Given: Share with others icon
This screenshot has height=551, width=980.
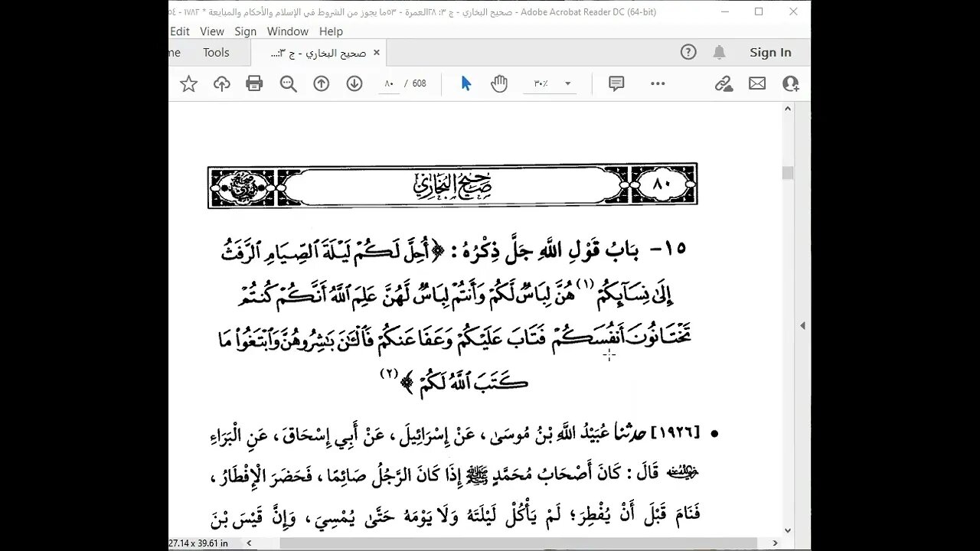Looking at the screenshot, I should [x=790, y=84].
